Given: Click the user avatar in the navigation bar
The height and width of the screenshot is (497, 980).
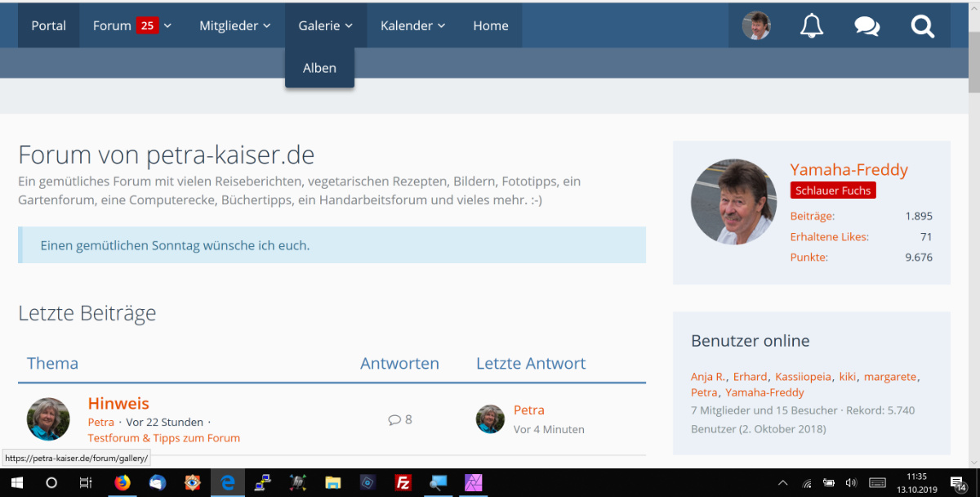Looking at the screenshot, I should click(x=756, y=26).
